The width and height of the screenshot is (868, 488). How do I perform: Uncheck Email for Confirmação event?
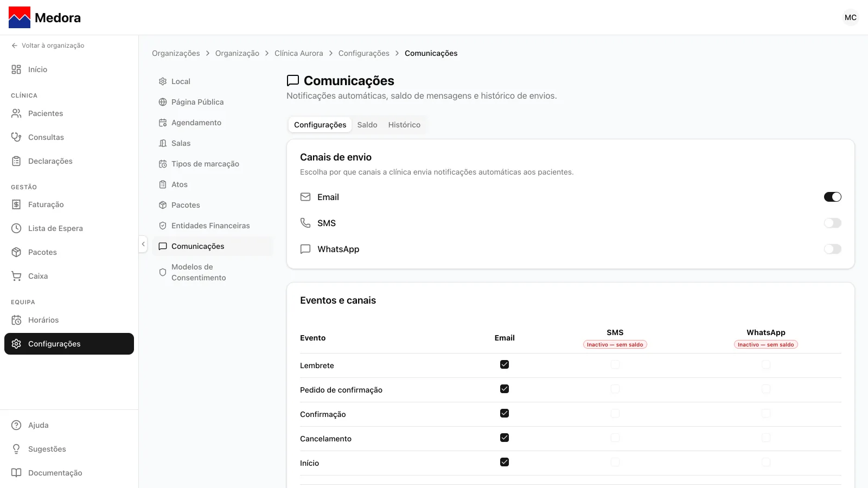click(505, 413)
